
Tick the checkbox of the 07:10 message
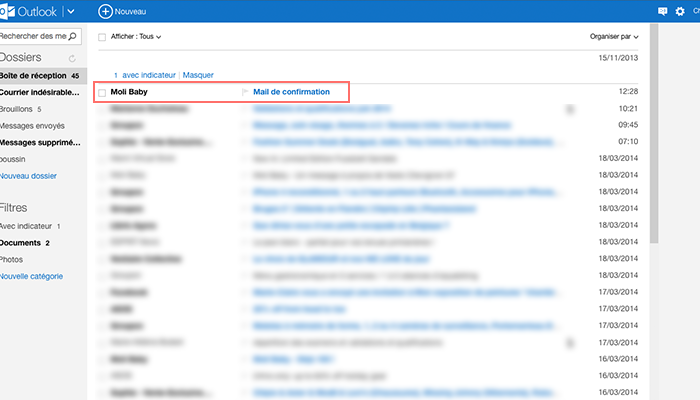(x=102, y=142)
